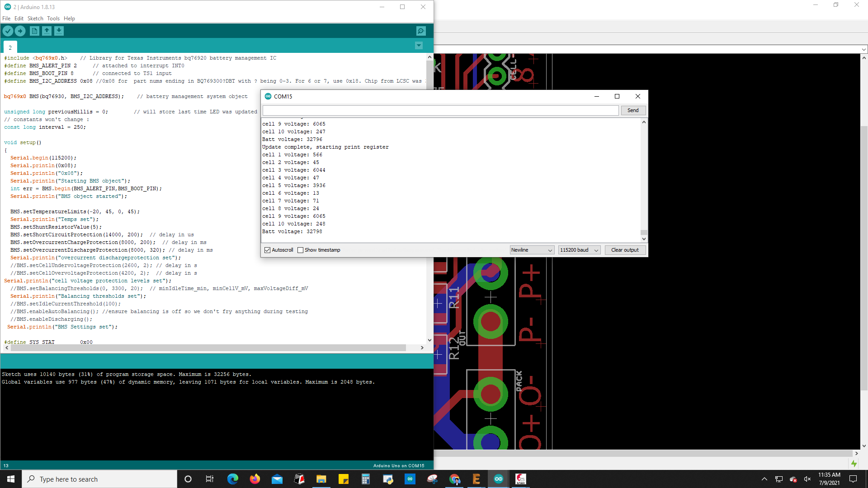Select the sketch tab labeled 2
The height and width of the screenshot is (488, 868).
click(10, 47)
